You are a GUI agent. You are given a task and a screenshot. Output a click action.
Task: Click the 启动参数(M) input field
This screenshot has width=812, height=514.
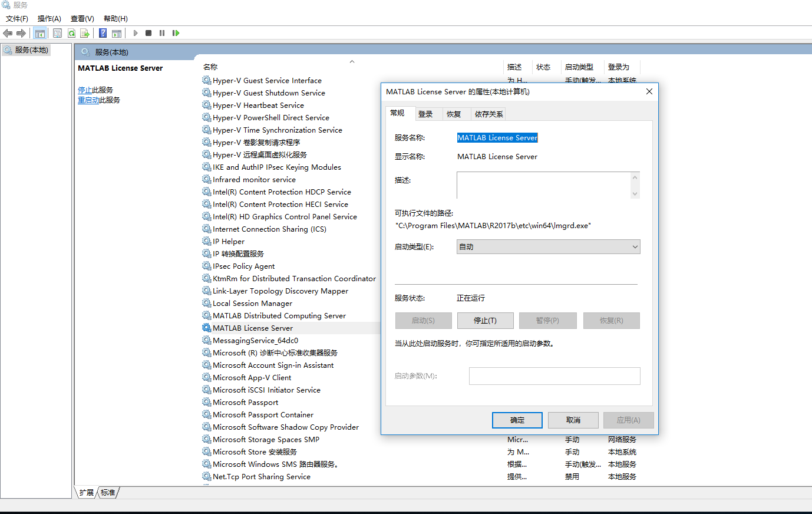click(x=554, y=376)
